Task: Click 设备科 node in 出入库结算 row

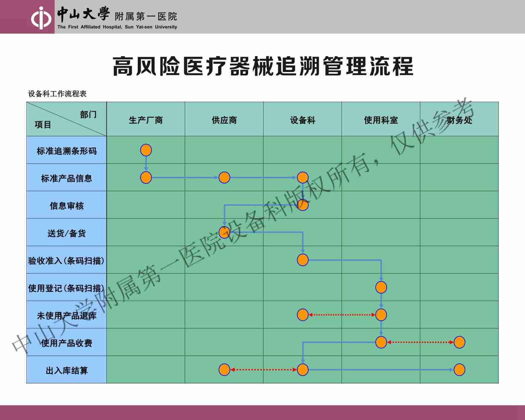Action: pyautogui.click(x=303, y=370)
